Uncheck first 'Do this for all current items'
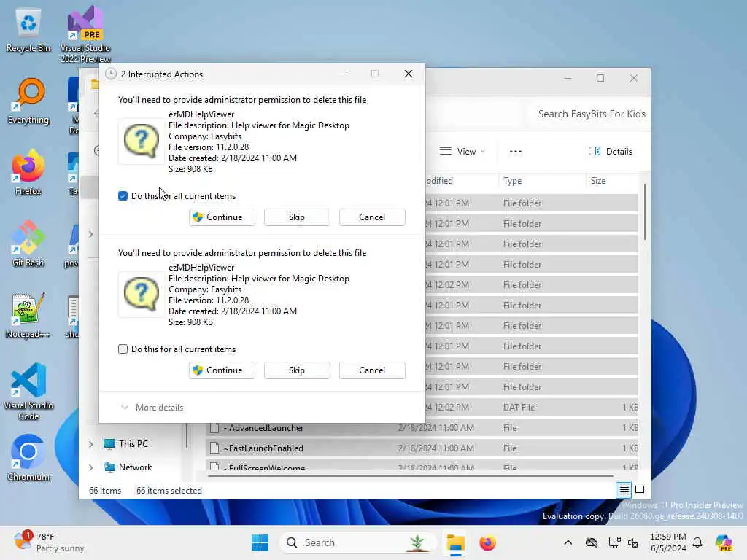The height and width of the screenshot is (560, 747). click(123, 195)
